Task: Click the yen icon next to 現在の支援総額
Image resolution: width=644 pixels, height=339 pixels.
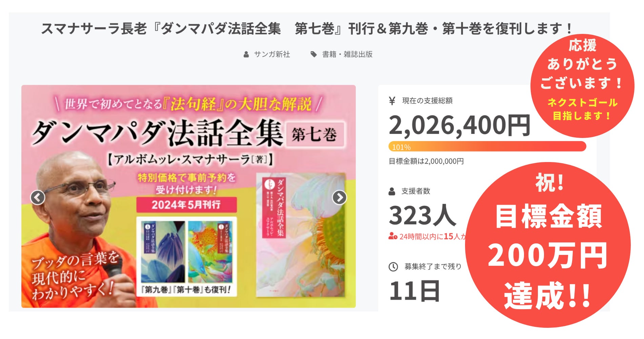Action: tap(392, 101)
